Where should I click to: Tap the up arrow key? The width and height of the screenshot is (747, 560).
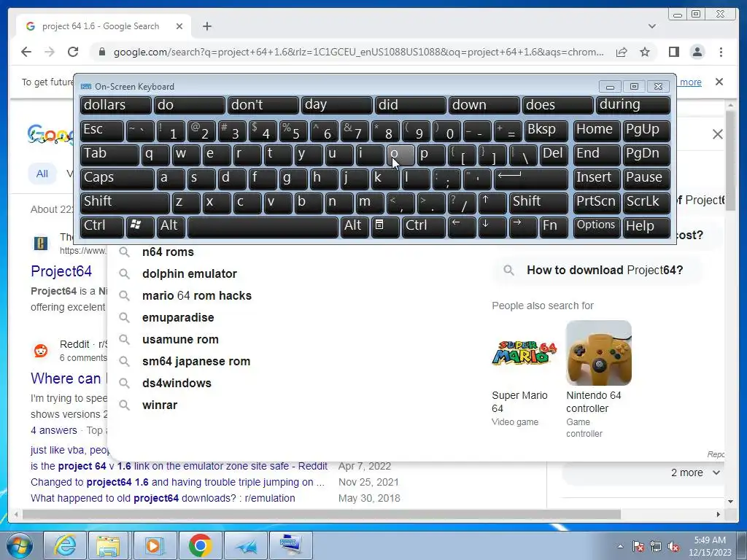(x=492, y=203)
